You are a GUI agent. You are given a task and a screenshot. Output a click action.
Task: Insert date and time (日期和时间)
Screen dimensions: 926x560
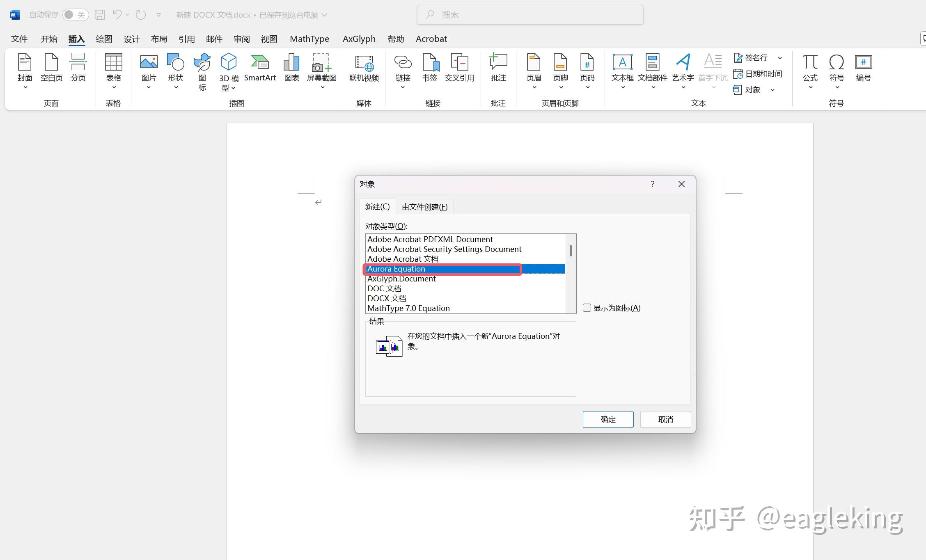[758, 74]
